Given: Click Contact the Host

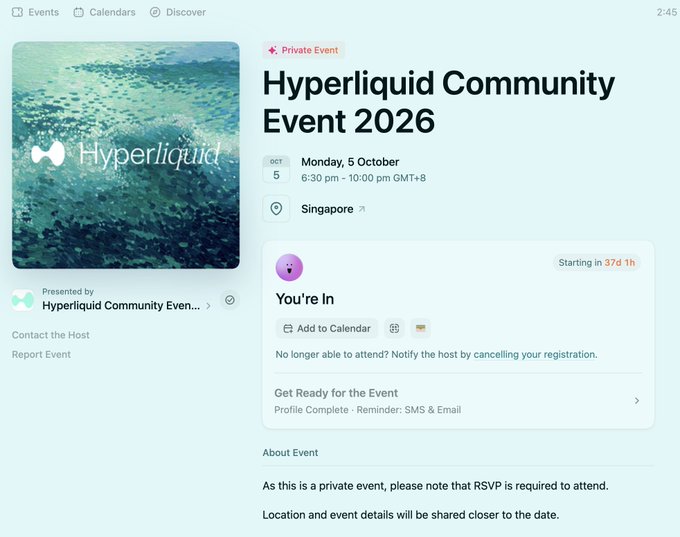Looking at the screenshot, I should click(51, 335).
